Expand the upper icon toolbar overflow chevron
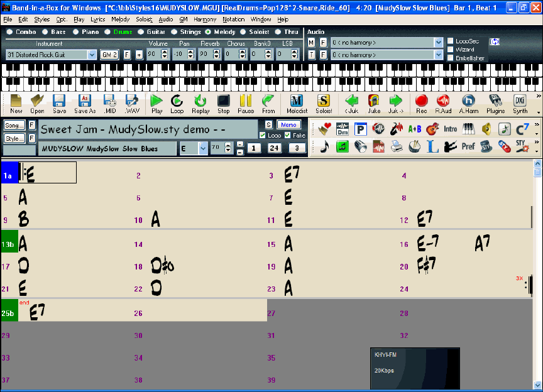Screen dimensions: 543x392 537,124
